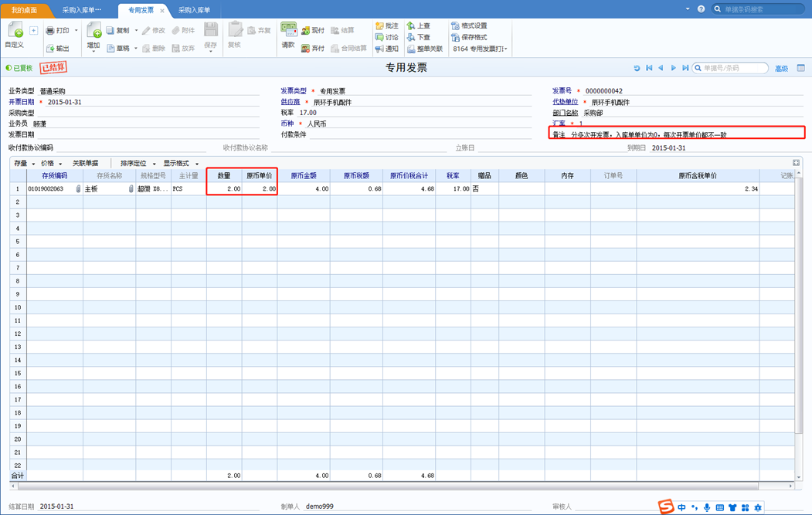Click the 输出 export button
This screenshot has width=812, height=515.
click(x=57, y=48)
